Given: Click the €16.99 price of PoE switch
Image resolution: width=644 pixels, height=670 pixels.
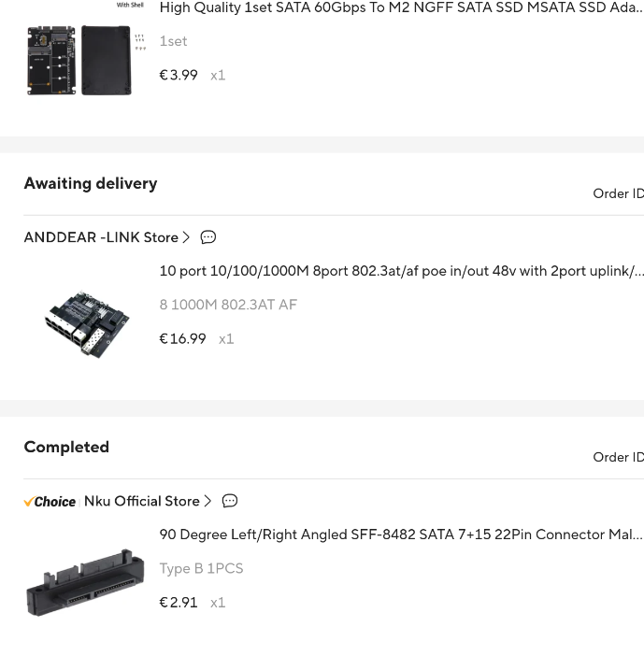Looking at the screenshot, I should pyautogui.click(x=183, y=338).
